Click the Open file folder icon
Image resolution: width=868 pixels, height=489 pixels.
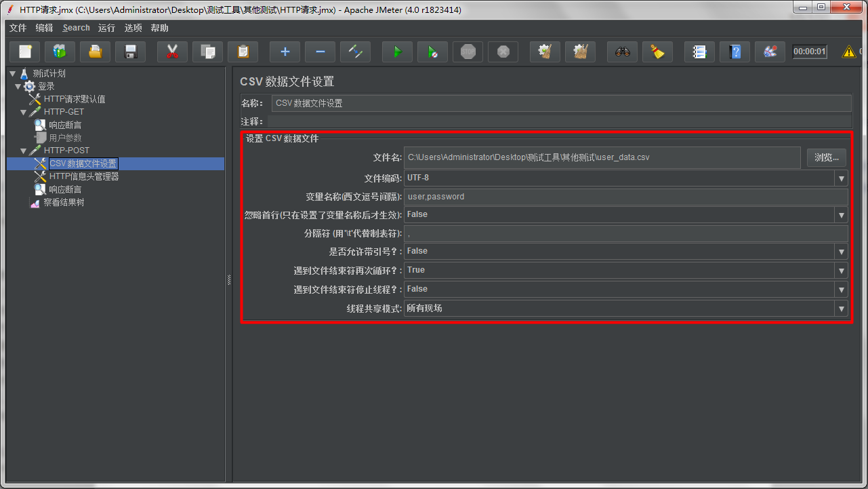click(x=96, y=52)
